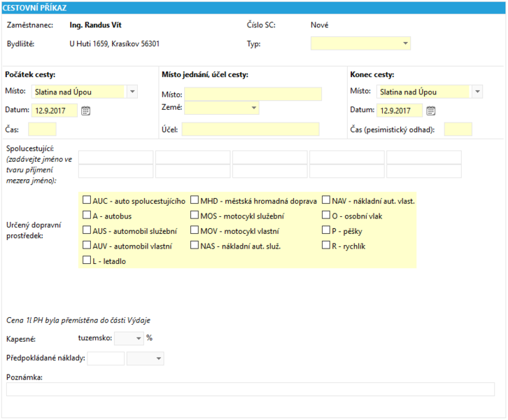508x420 pixels.
Task: Click employee name Ing. Randus Vít
Action: pos(96,25)
